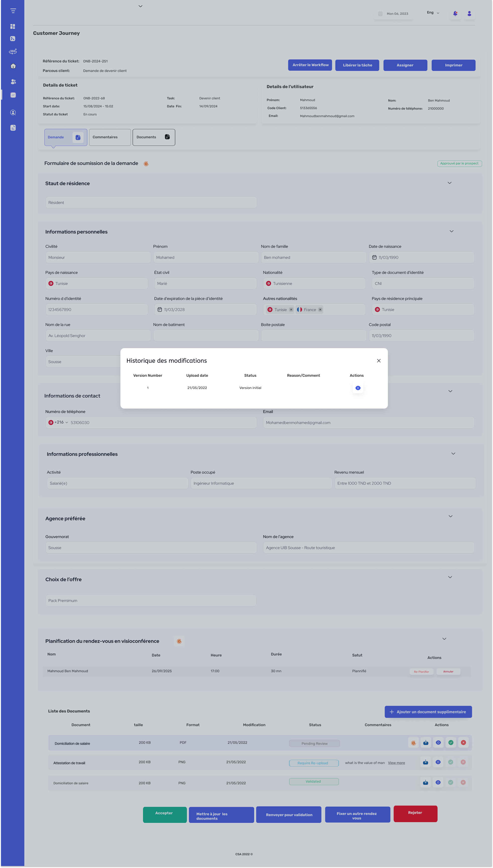This screenshot has width=493, height=868.
Task: Close the Historique des modifications dialog
Action: tap(379, 361)
